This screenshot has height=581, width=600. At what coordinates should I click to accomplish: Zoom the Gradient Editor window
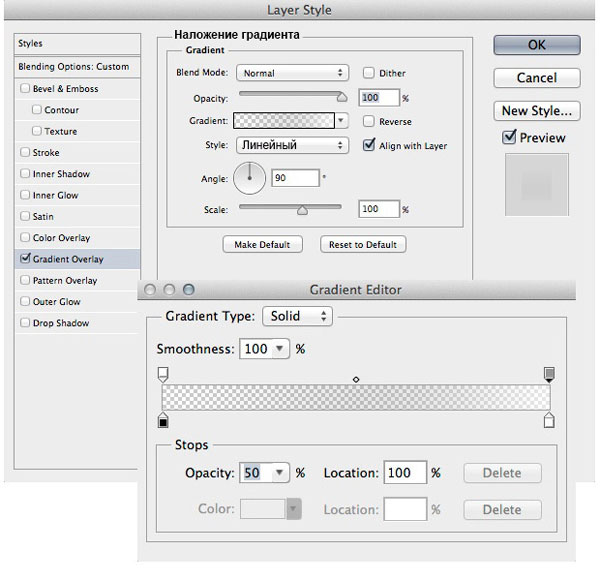[189, 290]
